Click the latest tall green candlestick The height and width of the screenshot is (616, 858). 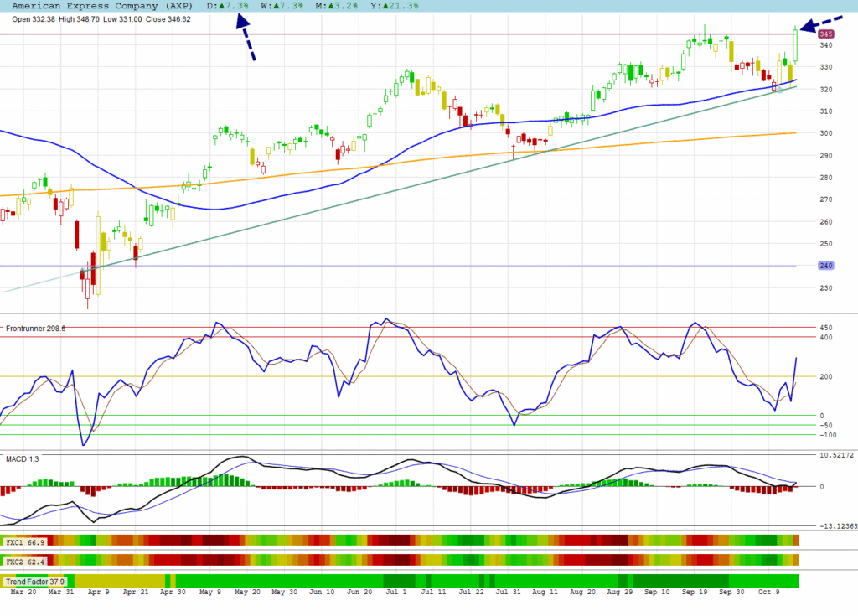click(x=795, y=46)
